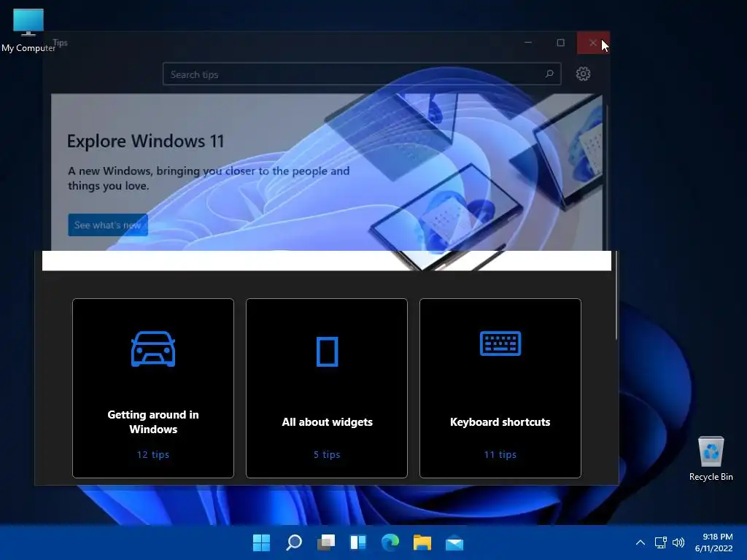Open Task View from taskbar
747x560 pixels.
pyautogui.click(x=326, y=542)
